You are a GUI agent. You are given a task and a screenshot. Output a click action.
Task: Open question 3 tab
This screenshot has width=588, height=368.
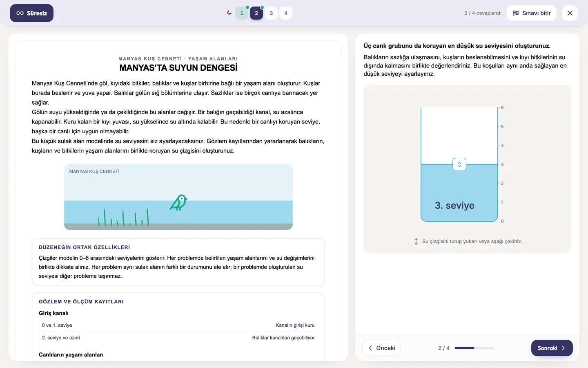[271, 13]
